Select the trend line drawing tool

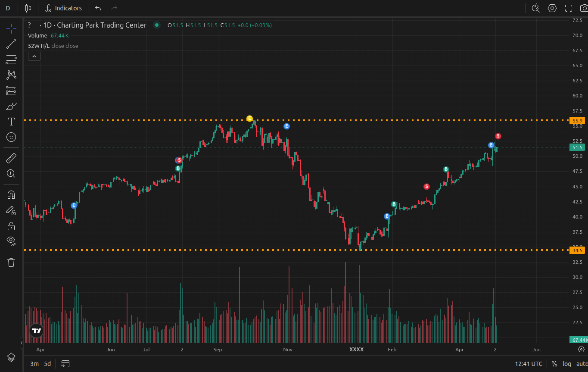click(11, 44)
